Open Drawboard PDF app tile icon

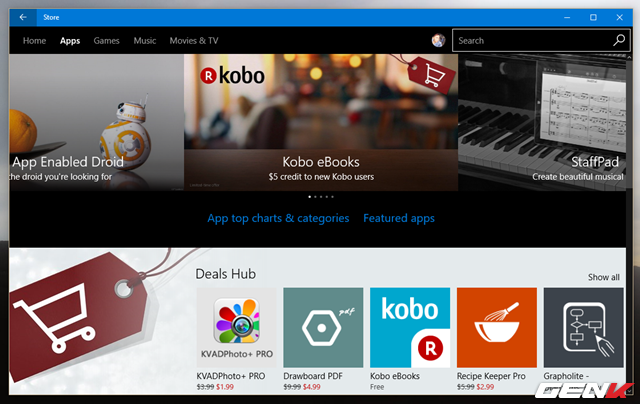click(x=323, y=327)
